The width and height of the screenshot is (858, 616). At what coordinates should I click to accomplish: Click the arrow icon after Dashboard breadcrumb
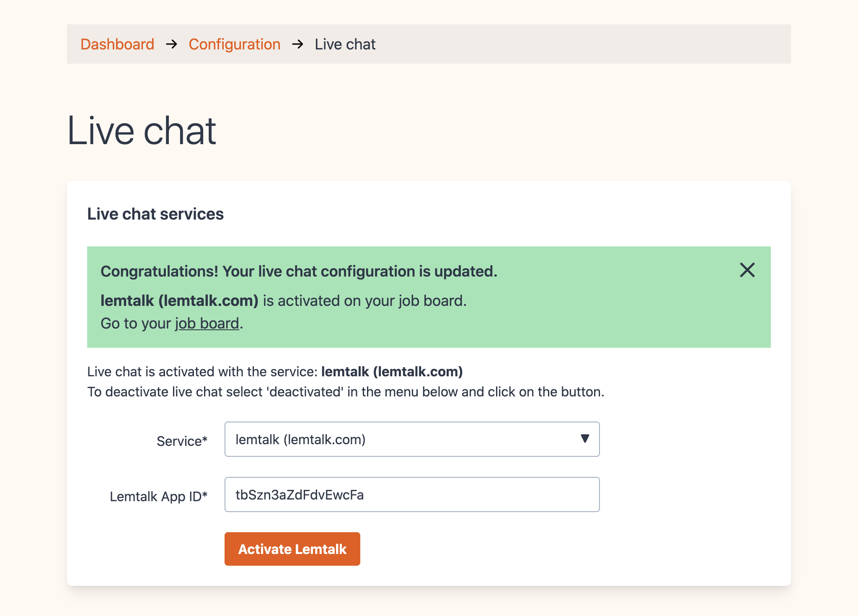(171, 44)
